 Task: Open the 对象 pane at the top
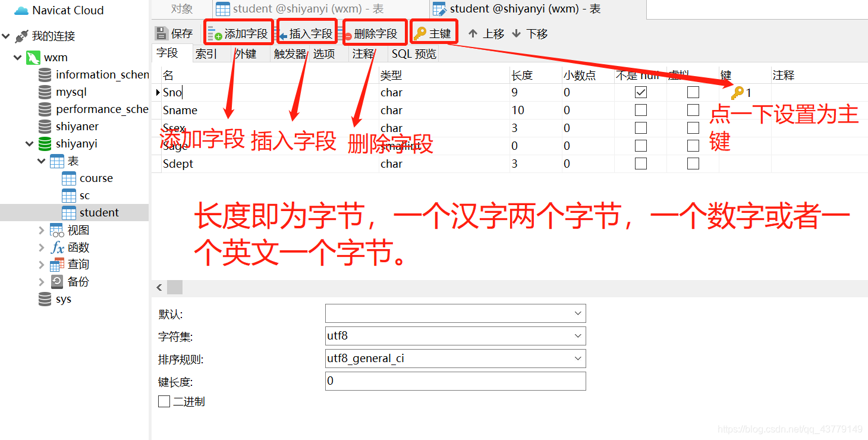coord(182,9)
